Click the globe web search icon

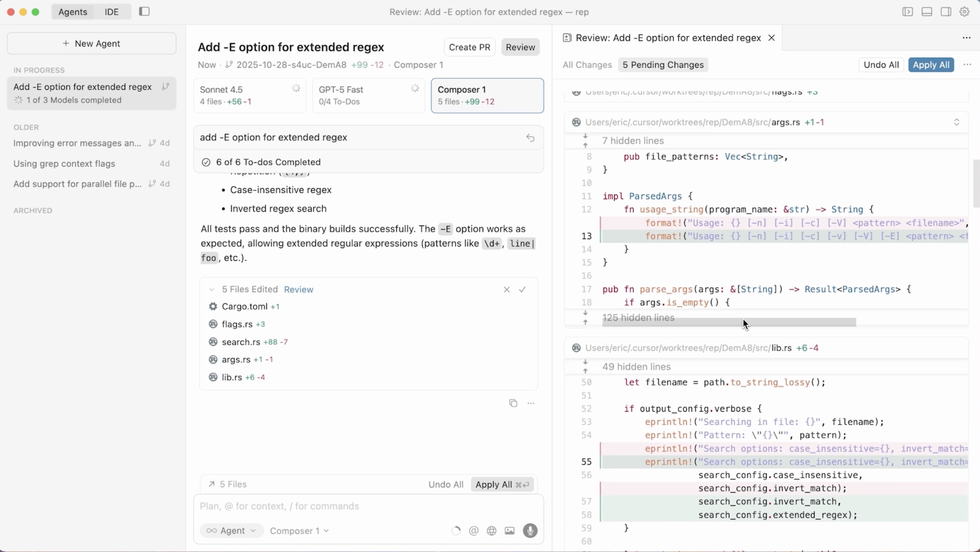pyautogui.click(x=492, y=531)
